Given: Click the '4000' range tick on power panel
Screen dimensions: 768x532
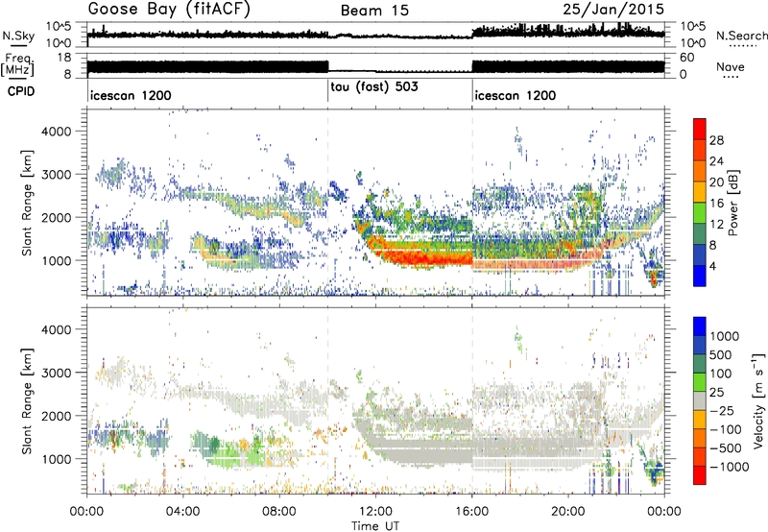Looking at the screenshot, I should 56,132.
